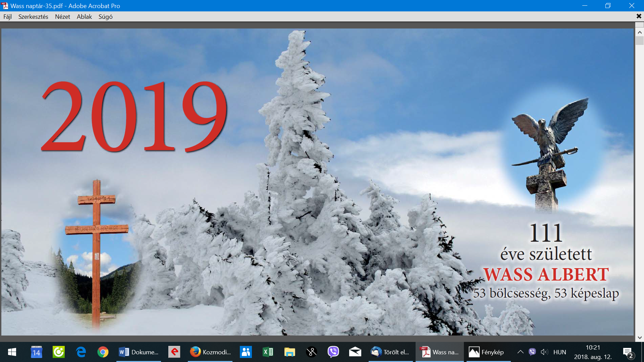Switch to Word Dokume... window

pos(139,352)
